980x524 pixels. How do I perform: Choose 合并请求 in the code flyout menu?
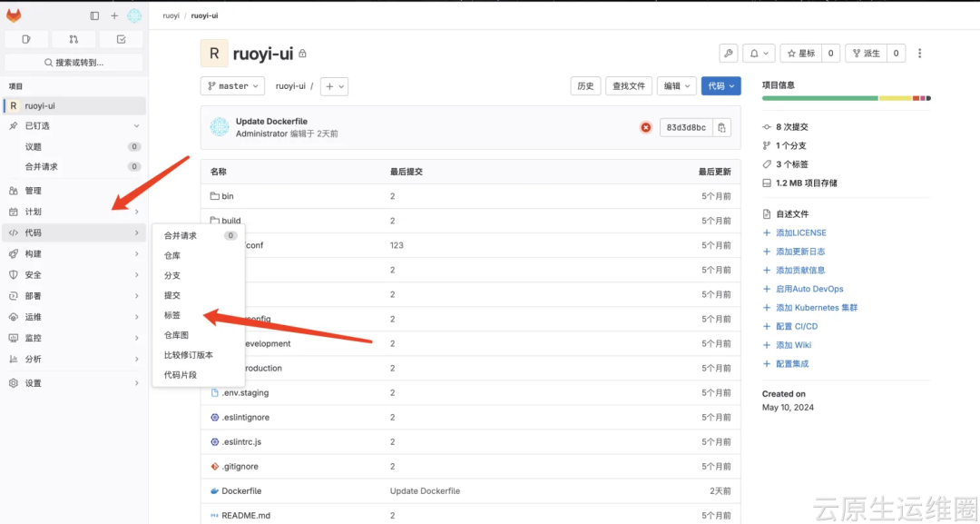[200, 236]
